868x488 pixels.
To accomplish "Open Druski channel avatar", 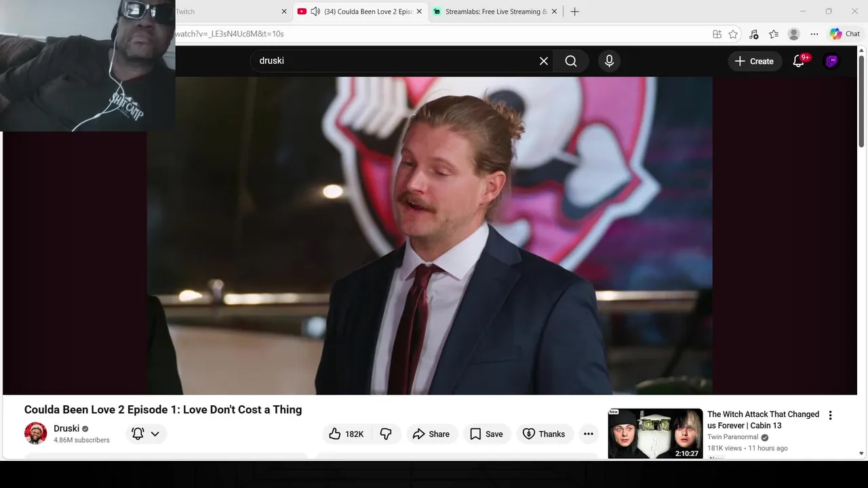I will tap(35, 433).
